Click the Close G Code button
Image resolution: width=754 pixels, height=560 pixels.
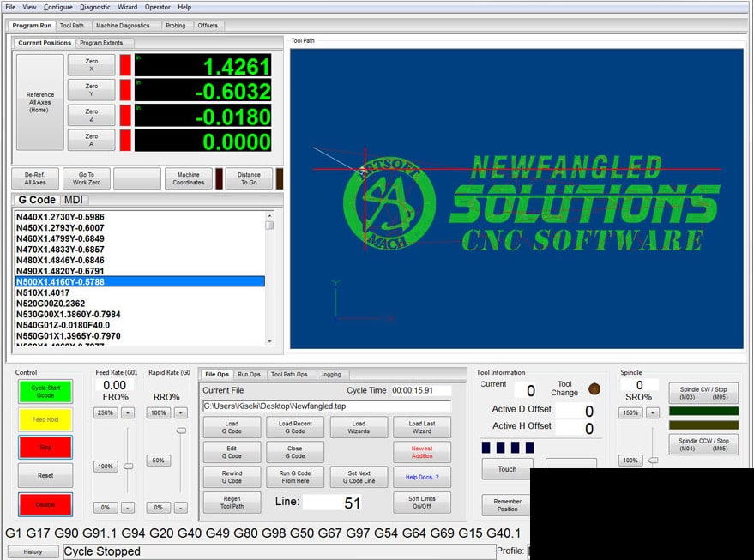pos(295,452)
